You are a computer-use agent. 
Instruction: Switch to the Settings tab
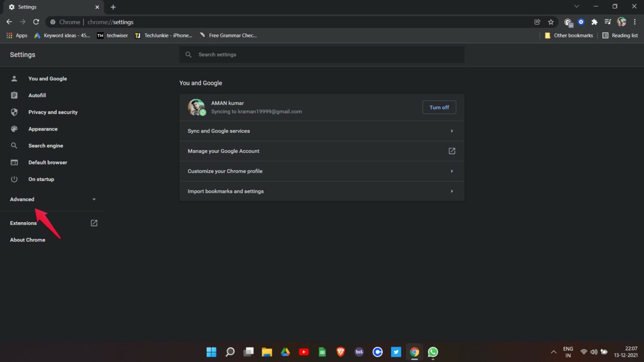click(x=52, y=7)
